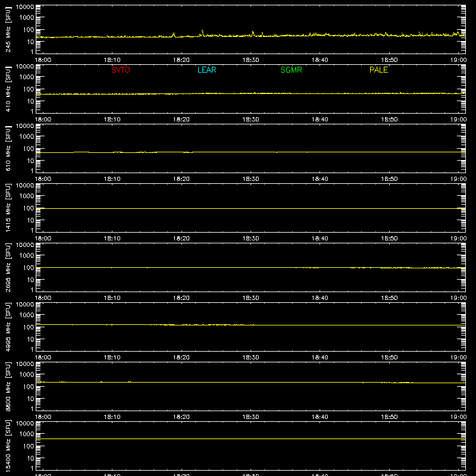The height and width of the screenshot is (476, 476).
Task: Select the '8800 MHz [SFU]' axis title
Action: [8, 386]
